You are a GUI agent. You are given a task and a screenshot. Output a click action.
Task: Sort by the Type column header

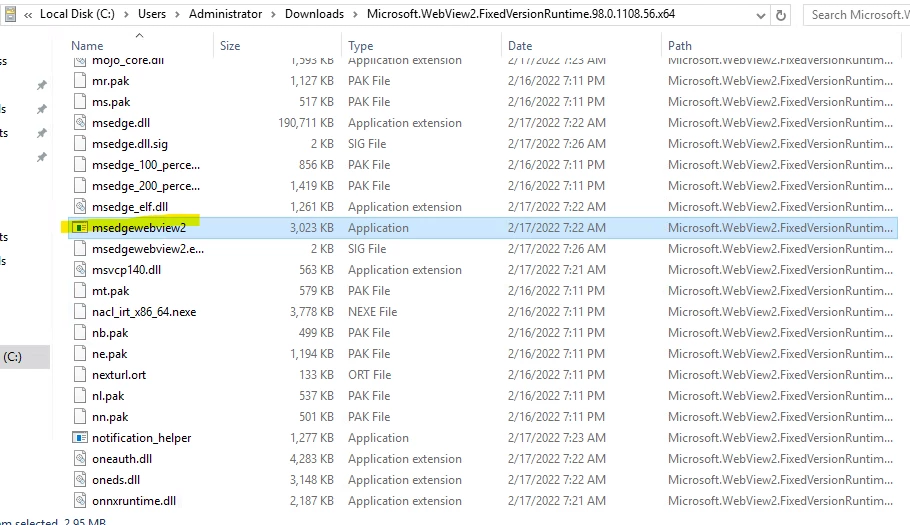click(x=360, y=46)
